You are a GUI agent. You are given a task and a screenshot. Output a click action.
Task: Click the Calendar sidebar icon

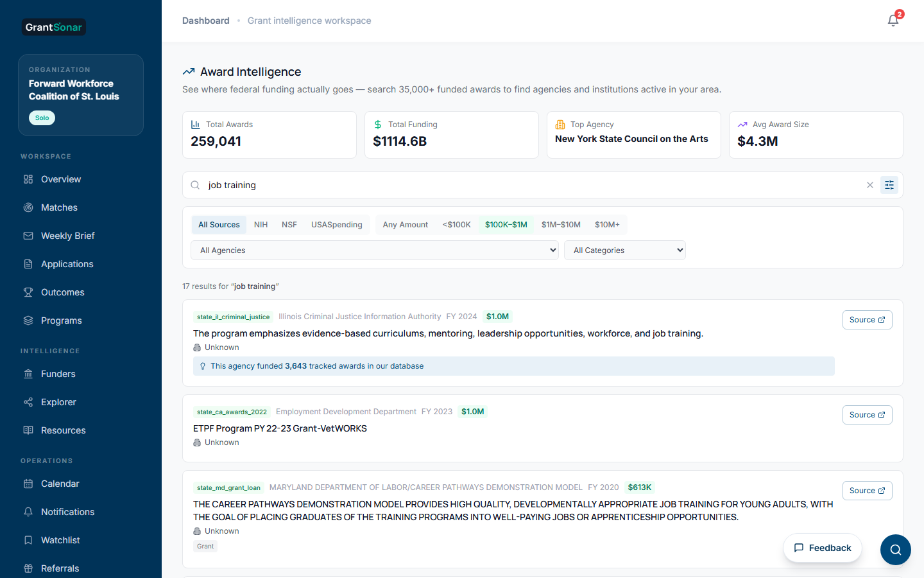(x=28, y=484)
